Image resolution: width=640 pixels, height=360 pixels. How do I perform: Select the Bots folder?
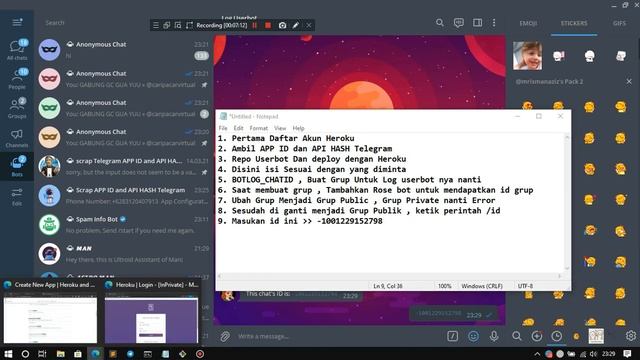point(17,167)
